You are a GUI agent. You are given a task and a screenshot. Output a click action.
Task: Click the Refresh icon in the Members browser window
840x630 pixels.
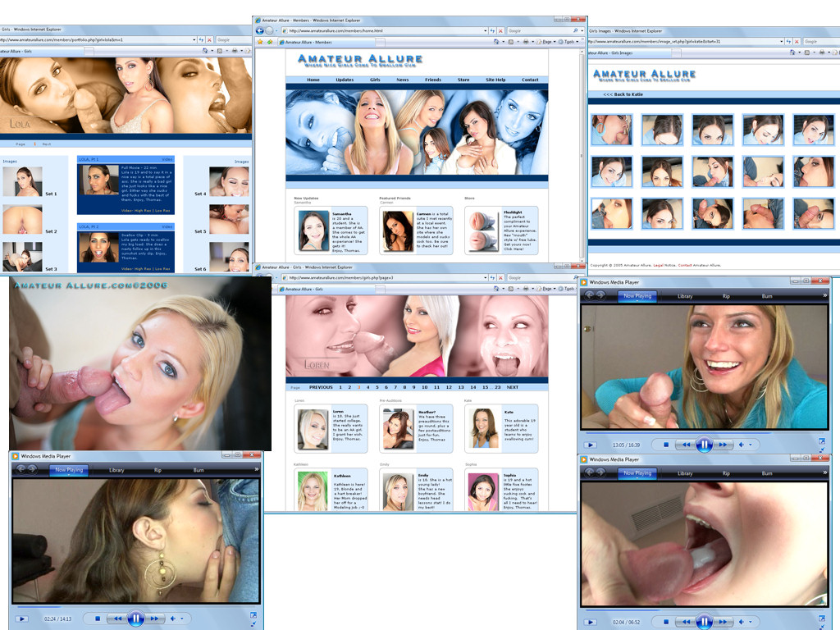(x=492, y=31)
